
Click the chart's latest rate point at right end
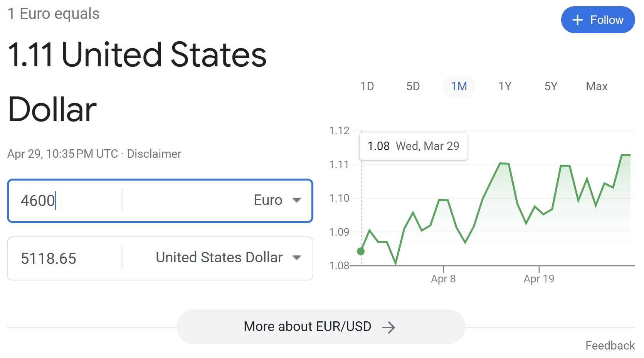click(x=630, y=155)
